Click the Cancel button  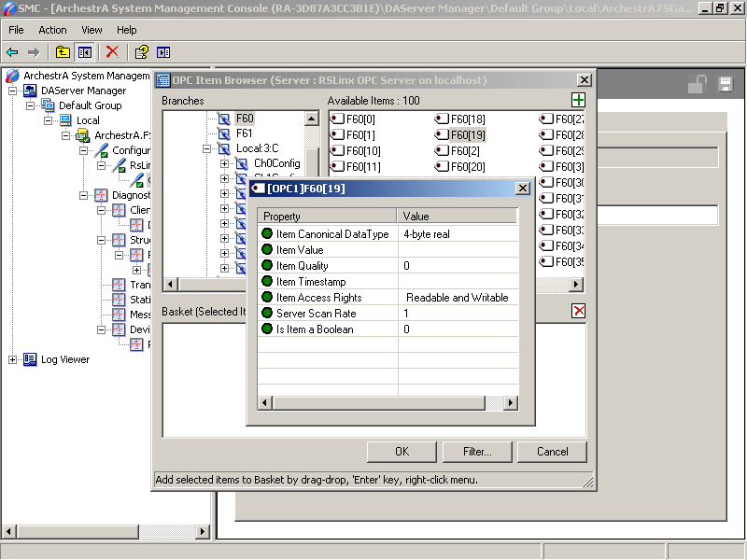[552, 452]
